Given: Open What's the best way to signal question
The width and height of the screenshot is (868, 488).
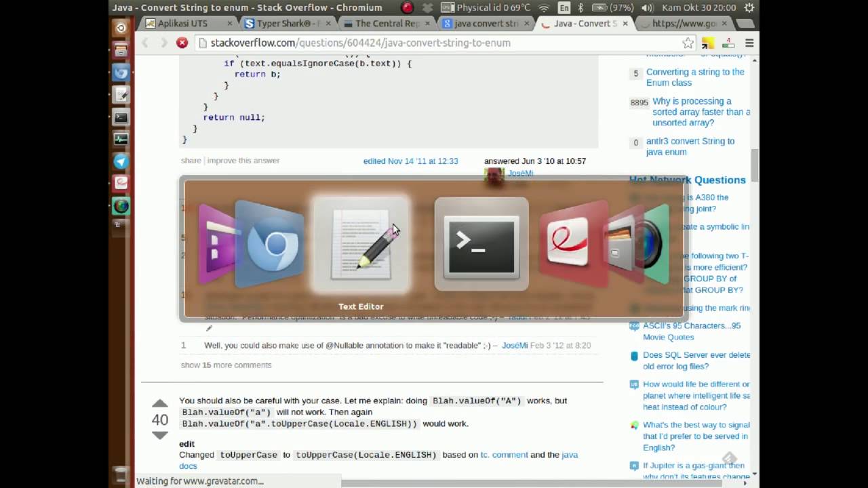Looking at the screenshot, I should (x=696, y=436).
